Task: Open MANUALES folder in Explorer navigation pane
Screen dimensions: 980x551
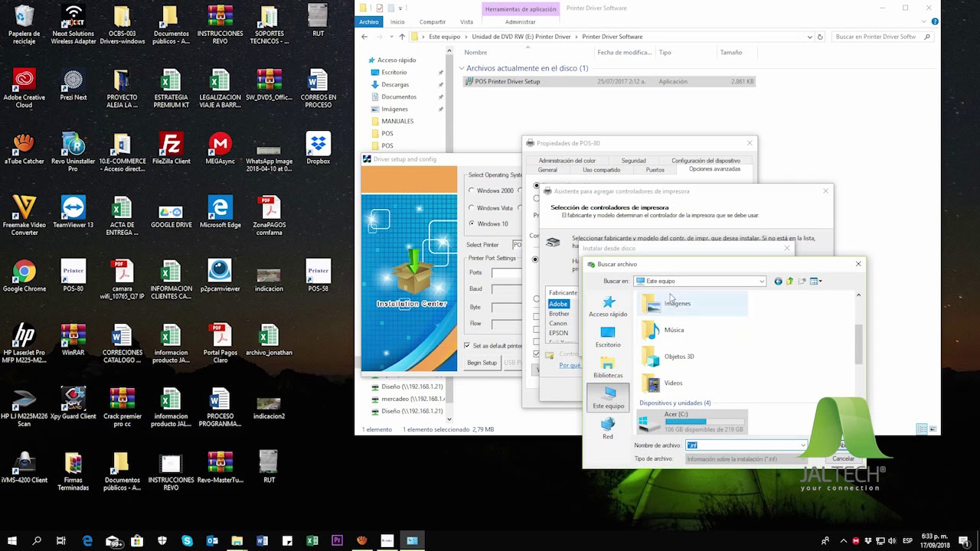Action: (x=397, y=121)
